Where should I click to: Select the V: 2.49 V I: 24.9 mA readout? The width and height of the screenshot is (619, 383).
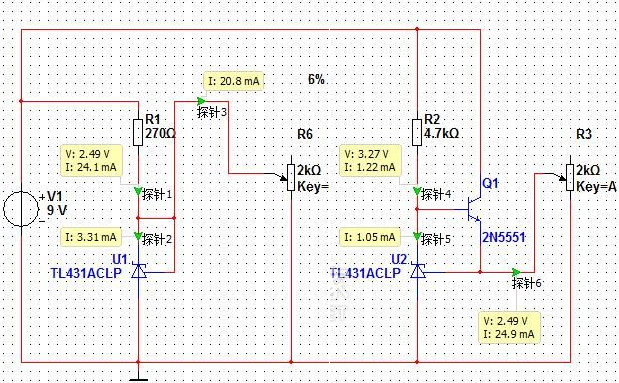(509, 327)
